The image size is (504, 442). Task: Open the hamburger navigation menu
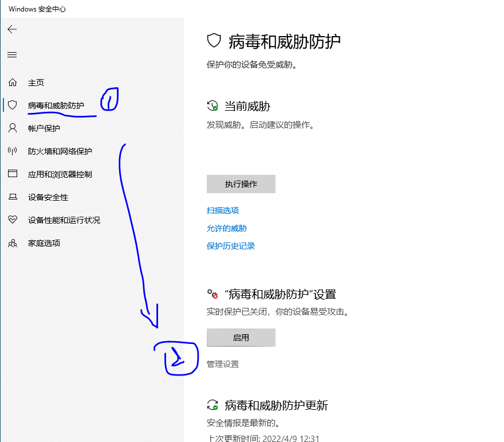tap(12, 54)
